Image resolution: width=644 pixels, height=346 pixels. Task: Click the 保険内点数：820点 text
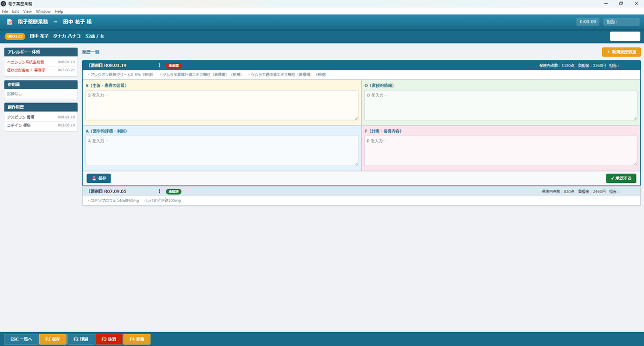559,192
